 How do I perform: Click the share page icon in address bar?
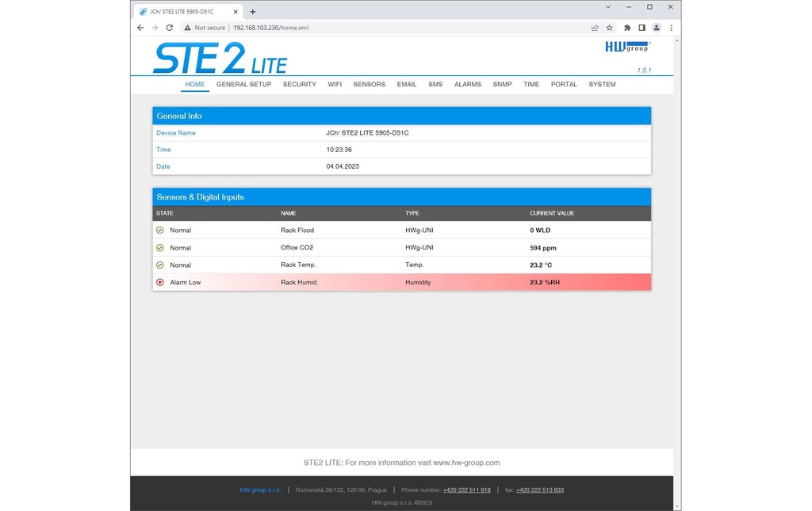point(595,28)
